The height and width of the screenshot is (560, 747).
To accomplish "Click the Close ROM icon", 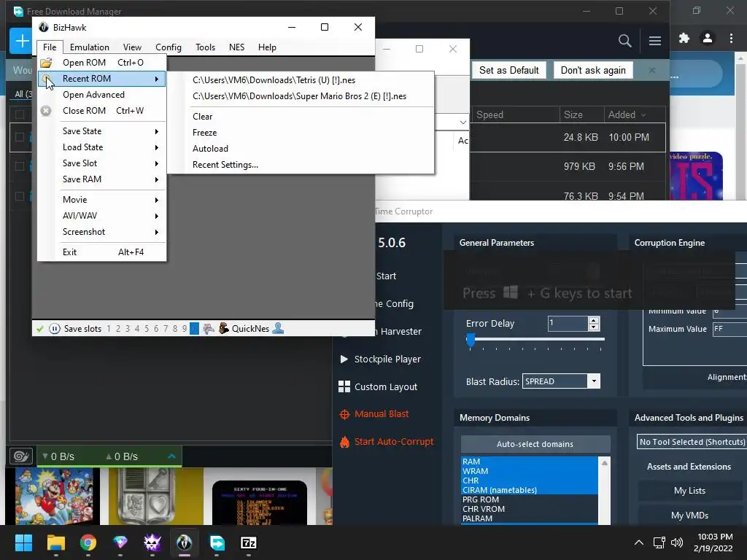I will (x=46, y=111).
